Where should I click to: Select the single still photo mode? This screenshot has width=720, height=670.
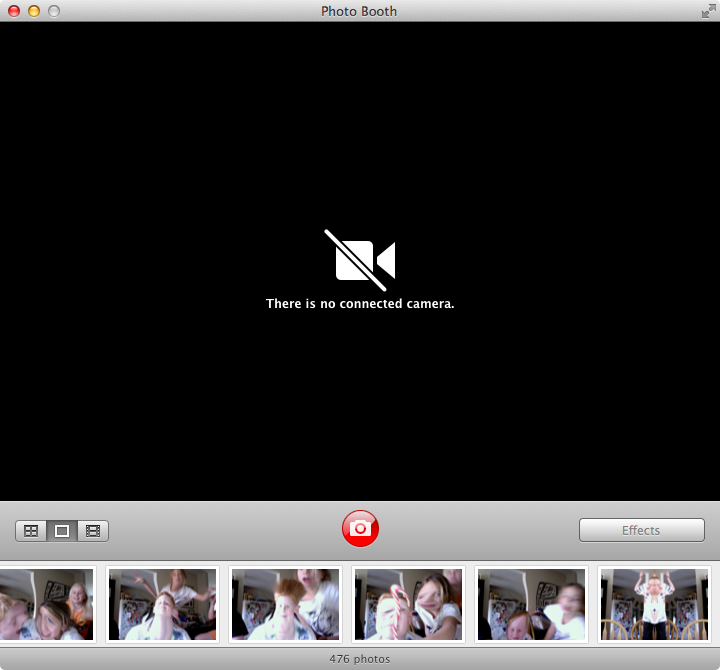62,531
